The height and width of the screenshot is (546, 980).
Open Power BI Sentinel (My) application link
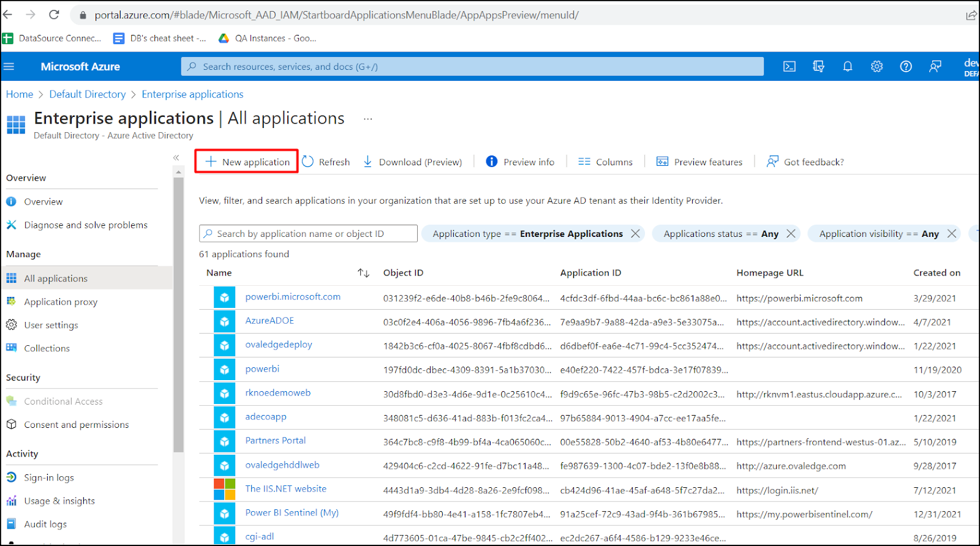tap(292, 513)
